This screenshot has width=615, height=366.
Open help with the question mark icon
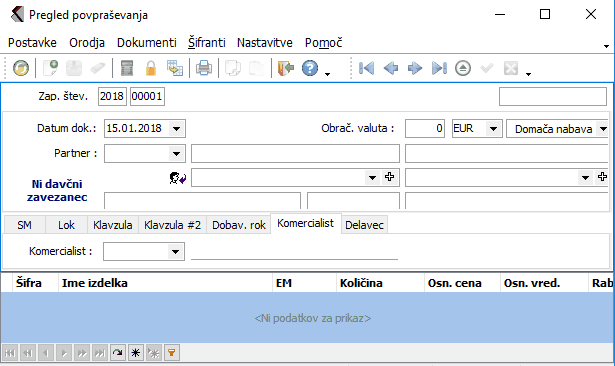pos(310,68)
